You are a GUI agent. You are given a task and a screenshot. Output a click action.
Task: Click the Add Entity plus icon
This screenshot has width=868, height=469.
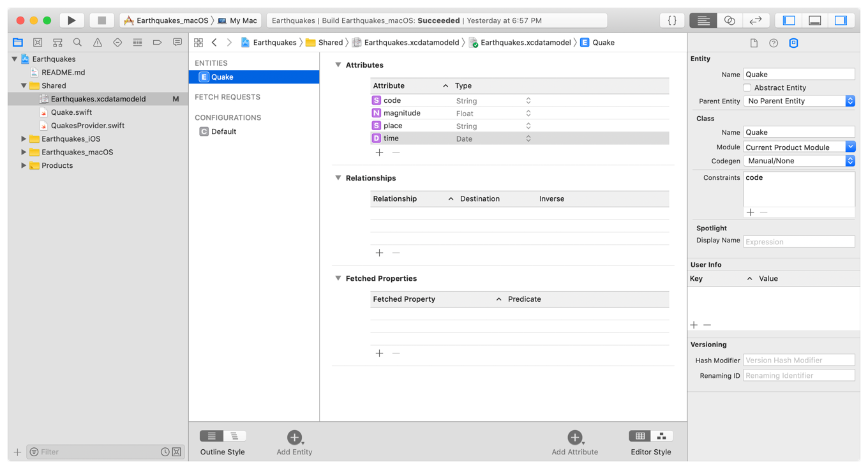pyautogui.click(x=294, y=437)
